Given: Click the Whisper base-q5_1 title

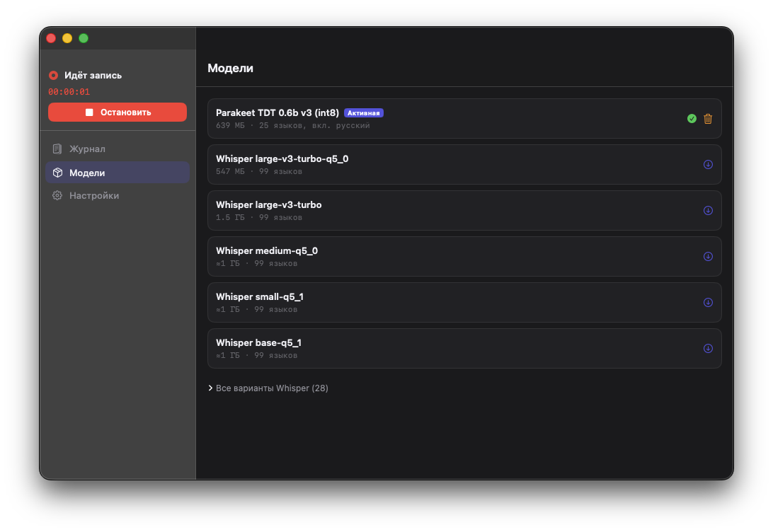Looking at the screenshot, I should tap(259, 342).
